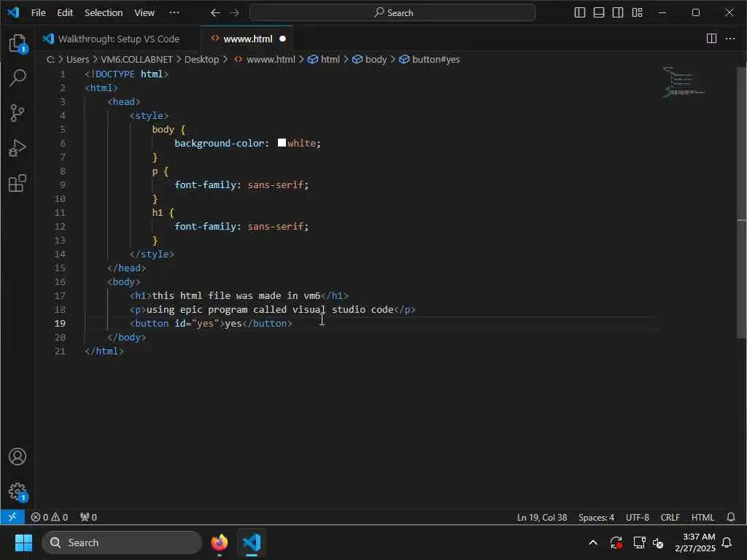Click the muted volume tray icon
Viewport: 747px width, 560px height.
pyautogui.click(x=658, y=542)
